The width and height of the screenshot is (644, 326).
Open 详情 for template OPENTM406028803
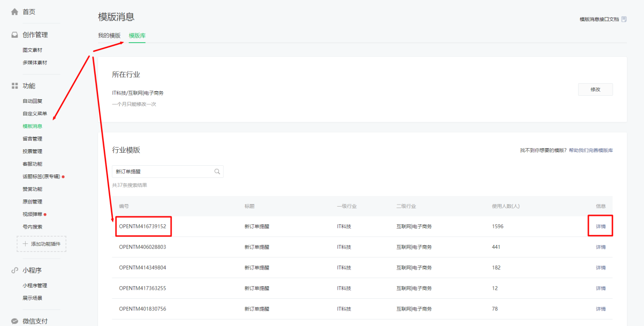click(x=601, y=247)
